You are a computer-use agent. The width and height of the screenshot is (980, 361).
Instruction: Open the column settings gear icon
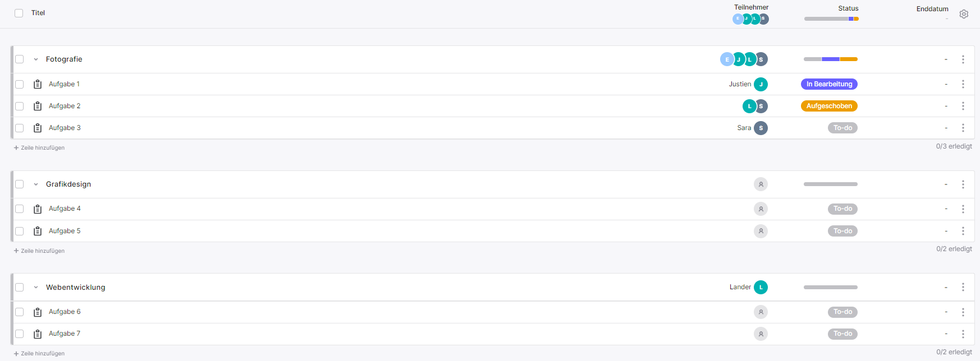click(x=964, y=14)
